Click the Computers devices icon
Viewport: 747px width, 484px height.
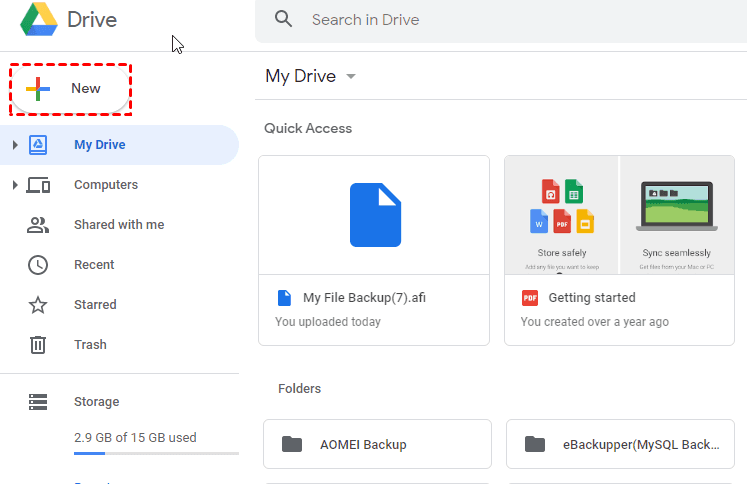pyautogui.click(x=38, y=185)
